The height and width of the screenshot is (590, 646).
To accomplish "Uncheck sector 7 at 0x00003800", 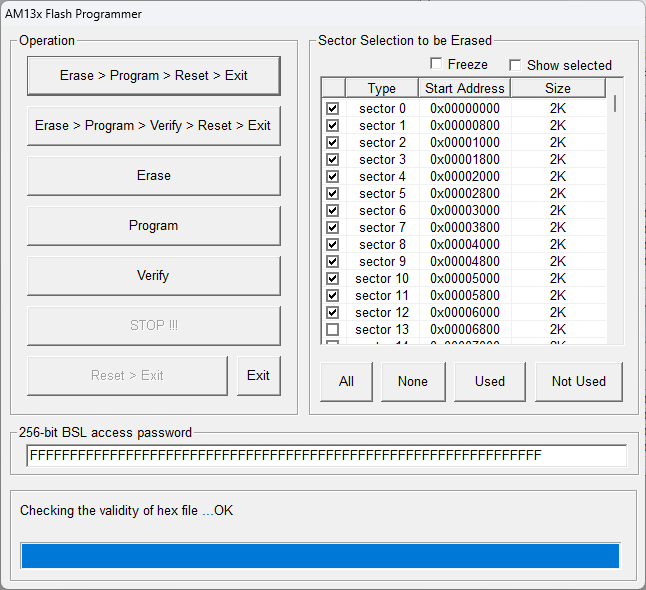I will tap(332, 227).
